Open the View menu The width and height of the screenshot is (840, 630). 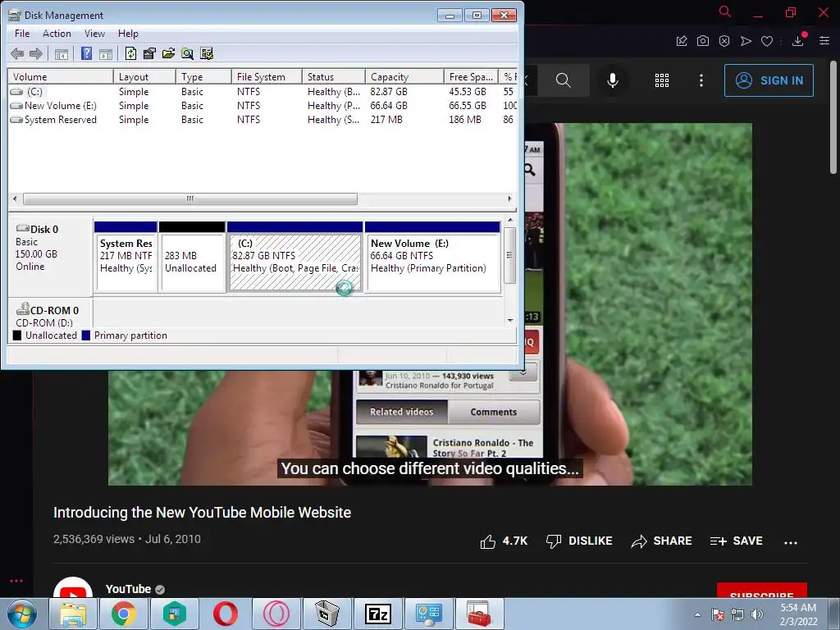click(94, 33)
